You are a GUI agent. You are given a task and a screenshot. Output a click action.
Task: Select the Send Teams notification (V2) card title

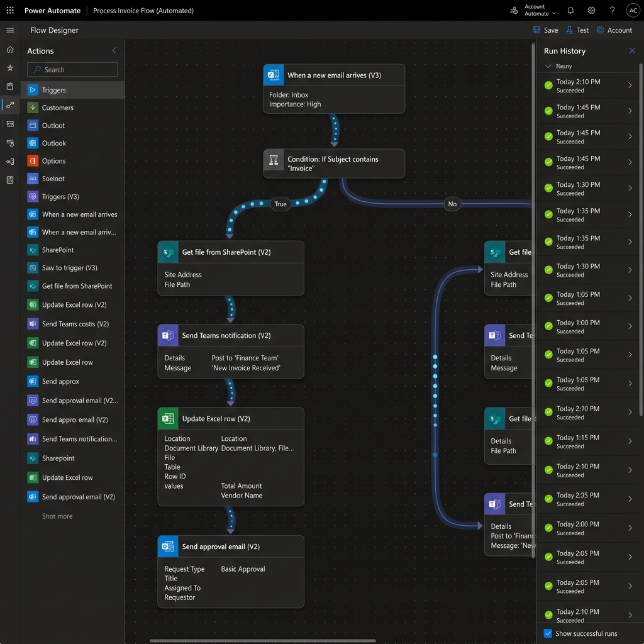point(226,336)
